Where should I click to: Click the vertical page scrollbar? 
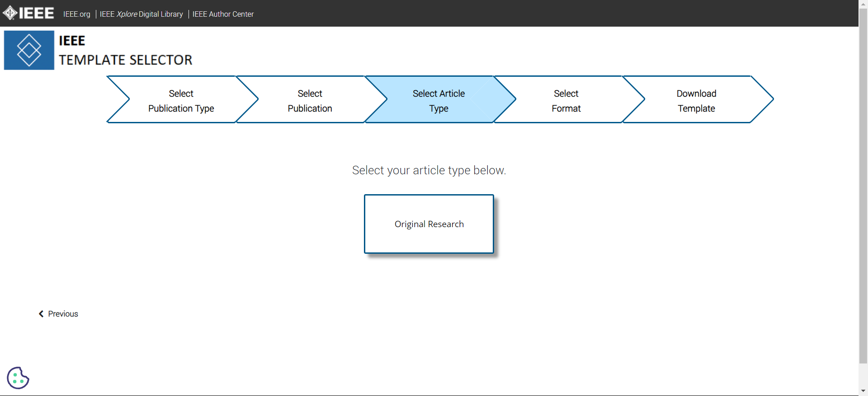[x=863, y=185]
